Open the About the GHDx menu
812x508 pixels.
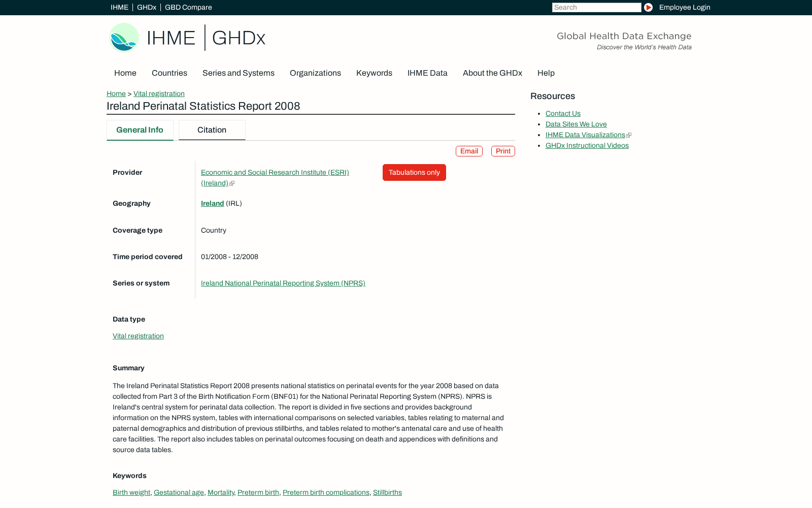(492, 73)
